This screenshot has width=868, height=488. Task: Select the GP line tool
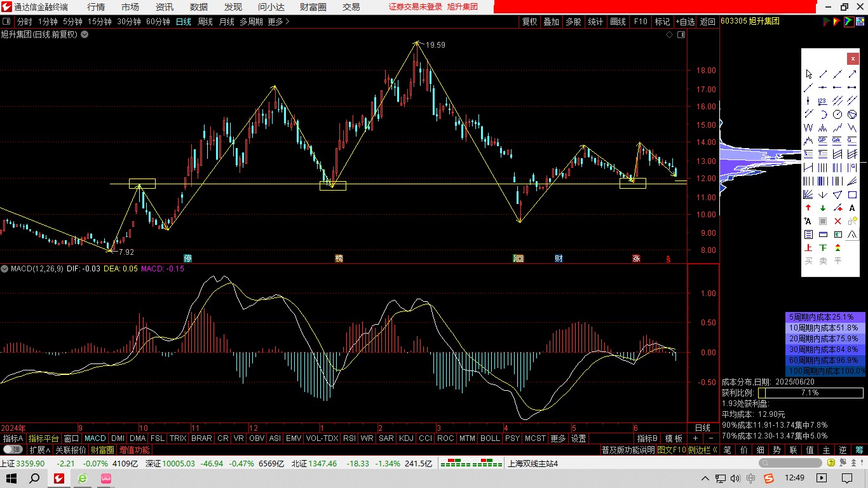point(823,140)
